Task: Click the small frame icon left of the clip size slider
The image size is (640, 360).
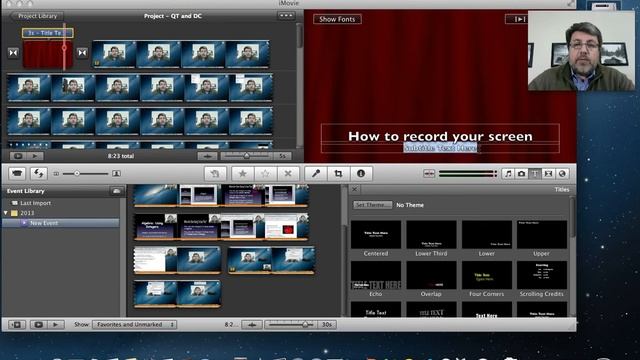Action: coord(56,174)
